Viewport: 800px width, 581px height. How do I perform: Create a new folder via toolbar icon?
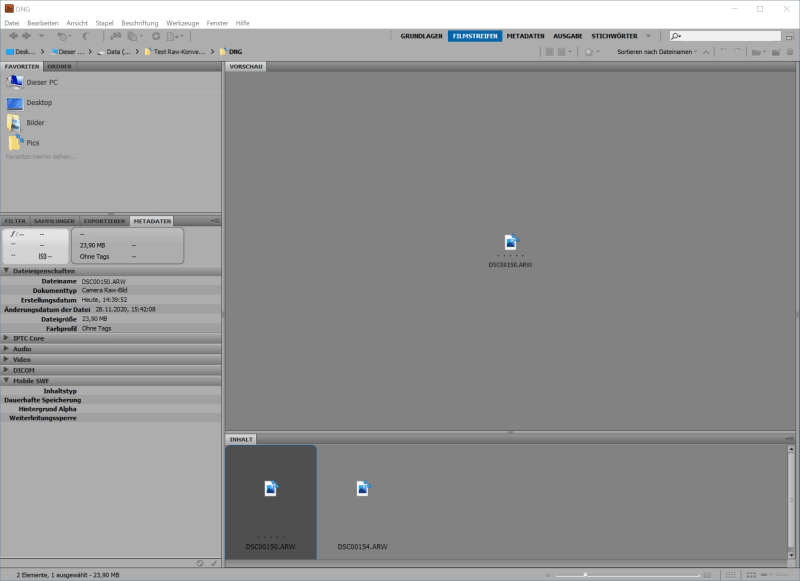[776, 52]
